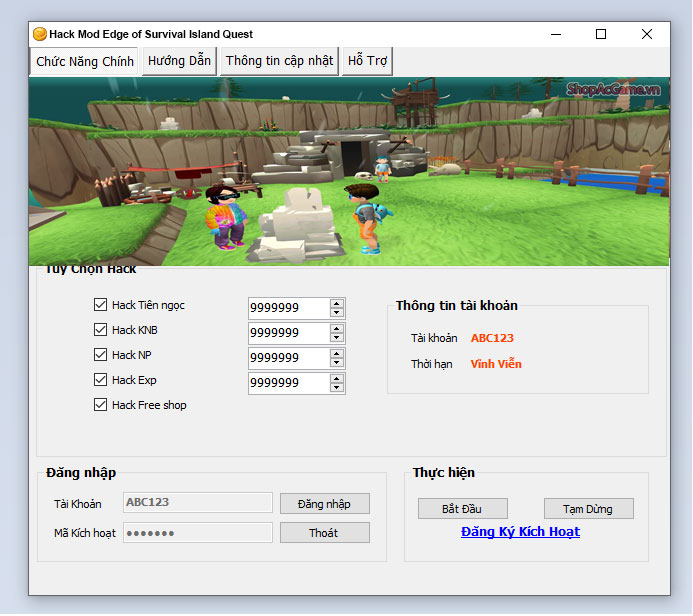Increase Hack Tiên ngọc value with up arrow
This screenshot has height=616, width=693.
(x=337, y=304)
